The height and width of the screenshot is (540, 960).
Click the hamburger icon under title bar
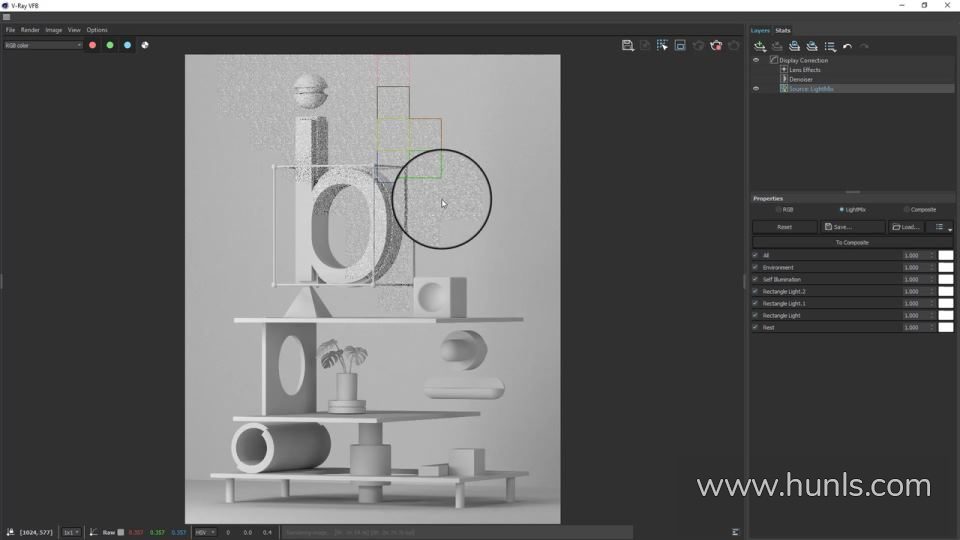(x=7, y=17)
